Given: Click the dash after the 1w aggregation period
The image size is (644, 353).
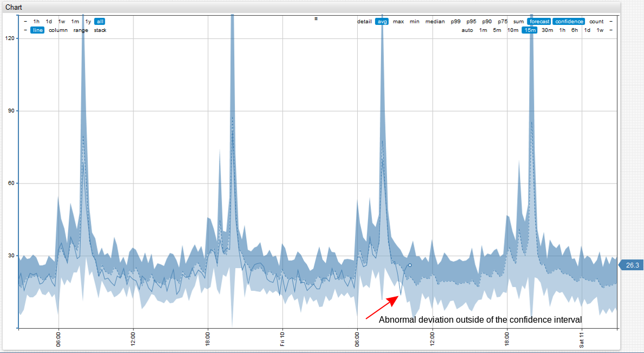Looking at the screenshot, I should [x=611, y=30].
